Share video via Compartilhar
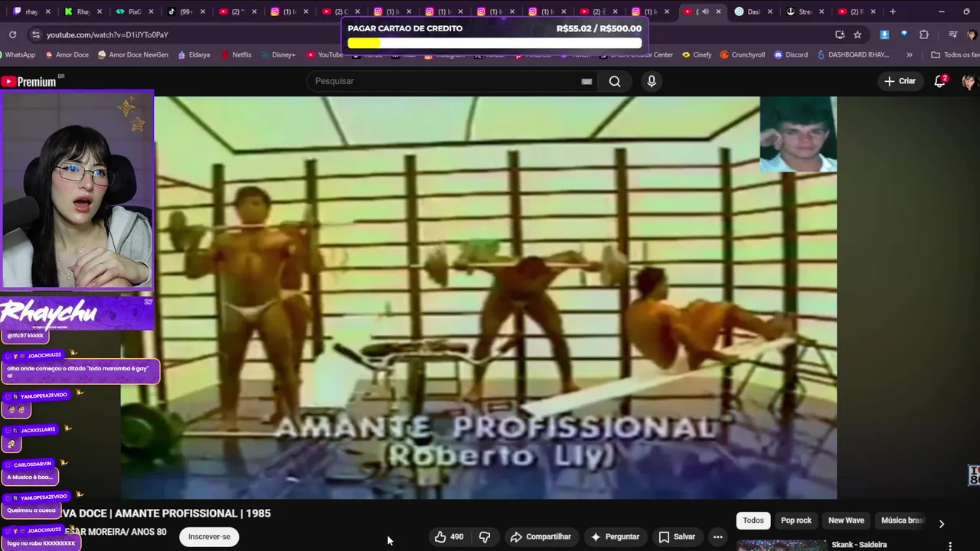The width and height of the screenshot is (980, 551). coord(541,536)
